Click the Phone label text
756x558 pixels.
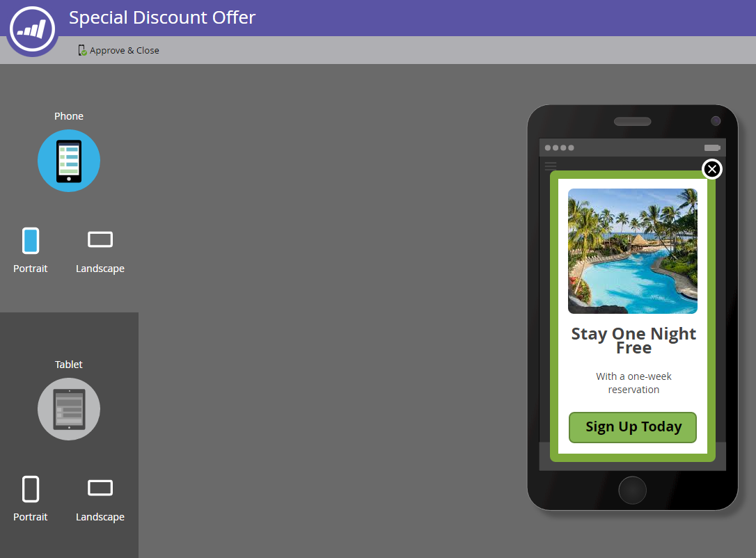tap(69, 116)
